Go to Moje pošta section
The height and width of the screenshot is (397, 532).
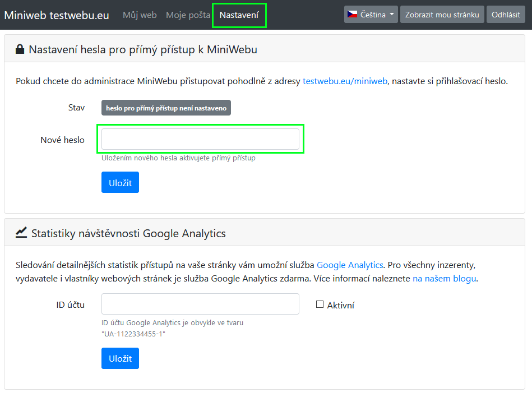pos(188,15)
